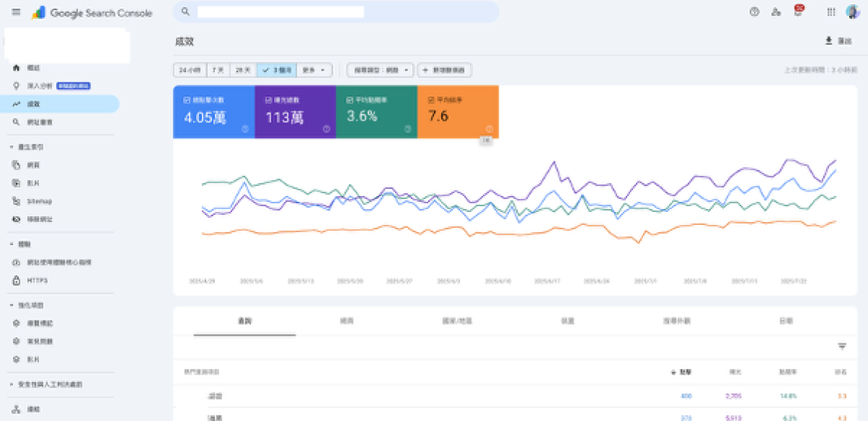Toggle the blue total clicks metric card
868x421 pixels.
(x=213, y=111)
